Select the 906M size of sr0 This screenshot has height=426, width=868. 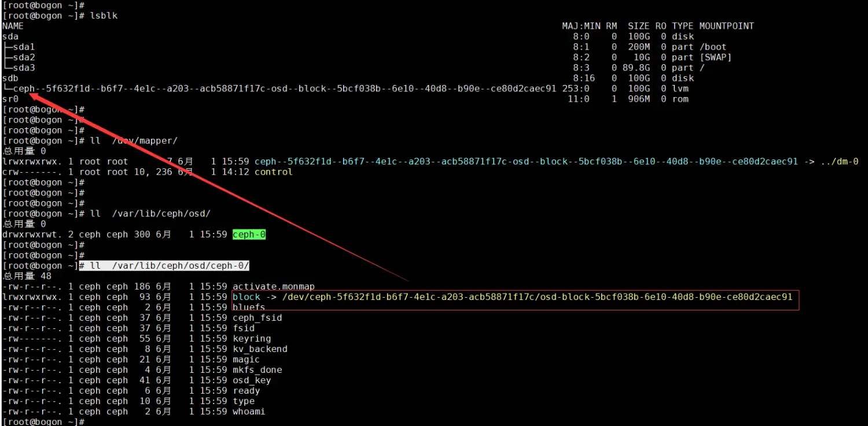639,99
